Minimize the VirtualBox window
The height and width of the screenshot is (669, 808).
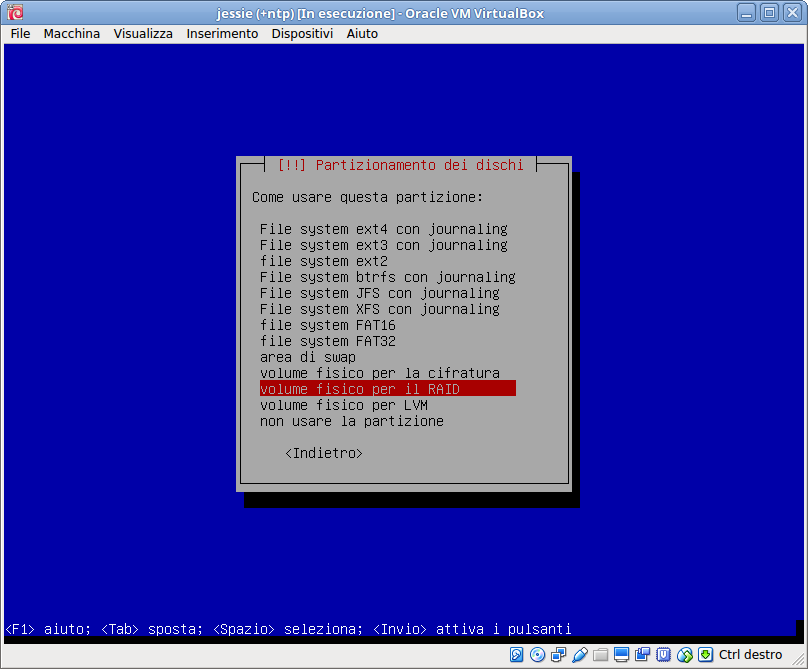746,13
